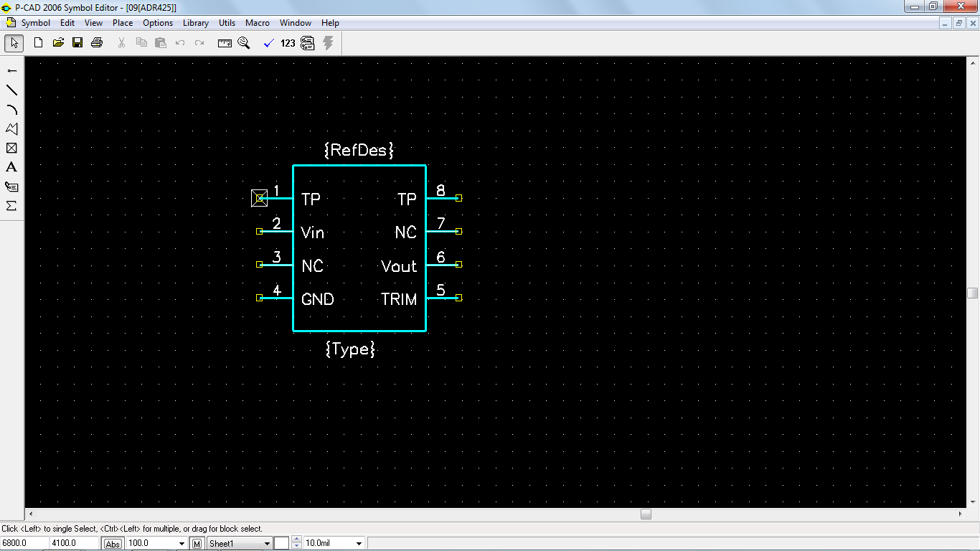The image size is (980, 551).
Task: Select the Place Ref Point tool
Action: pos(11,149)
